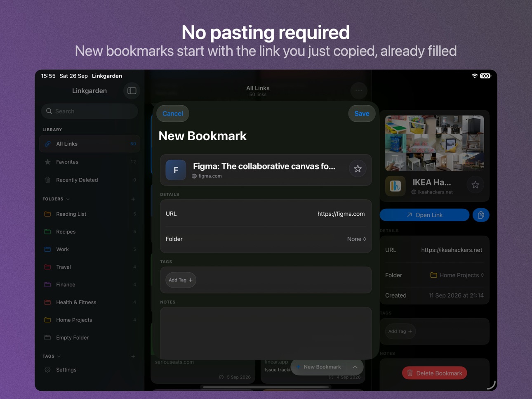This screenshot has height=399, width=532.
Task: Add a new tag in sidebar
Action: tap(133, 357)
